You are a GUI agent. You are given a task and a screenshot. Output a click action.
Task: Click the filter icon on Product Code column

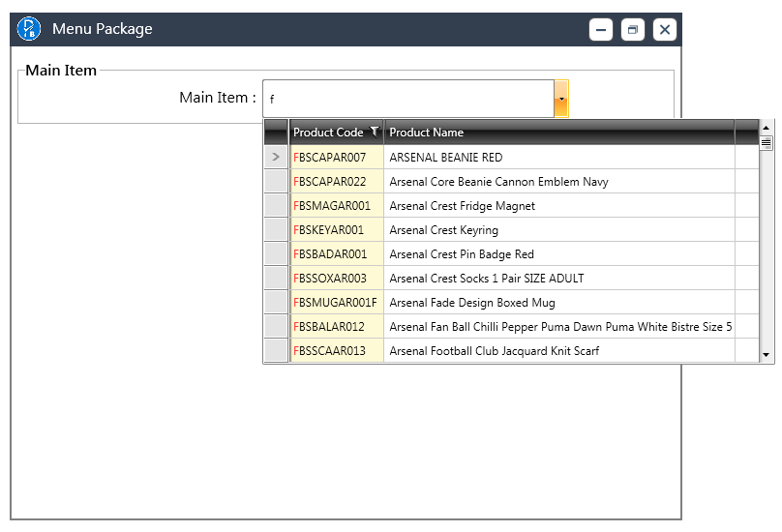375,133
